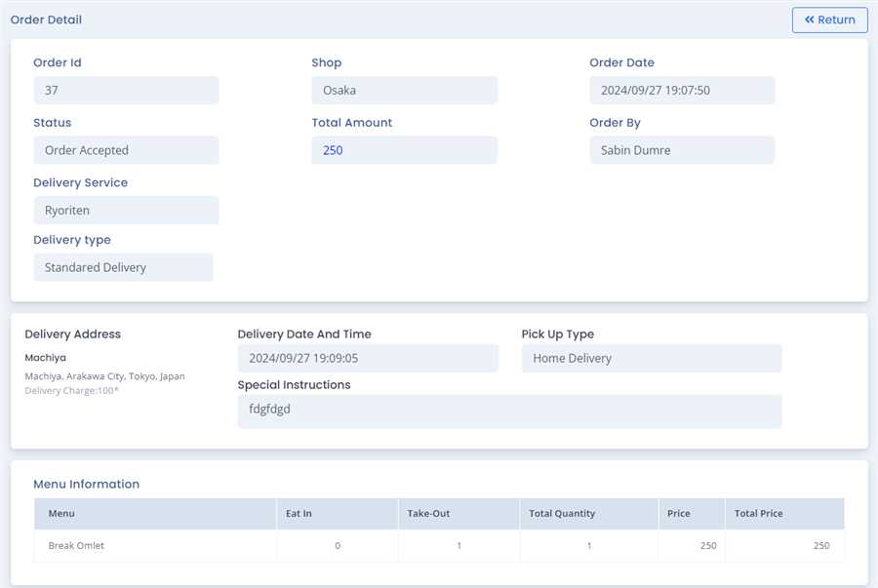Click the Order By field Sabin Dumre

pos(682,150)
